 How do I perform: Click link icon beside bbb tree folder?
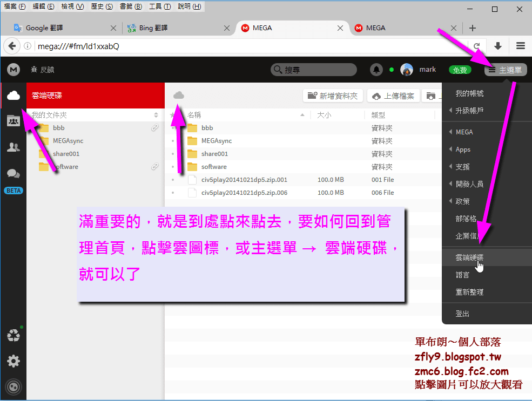154,128
